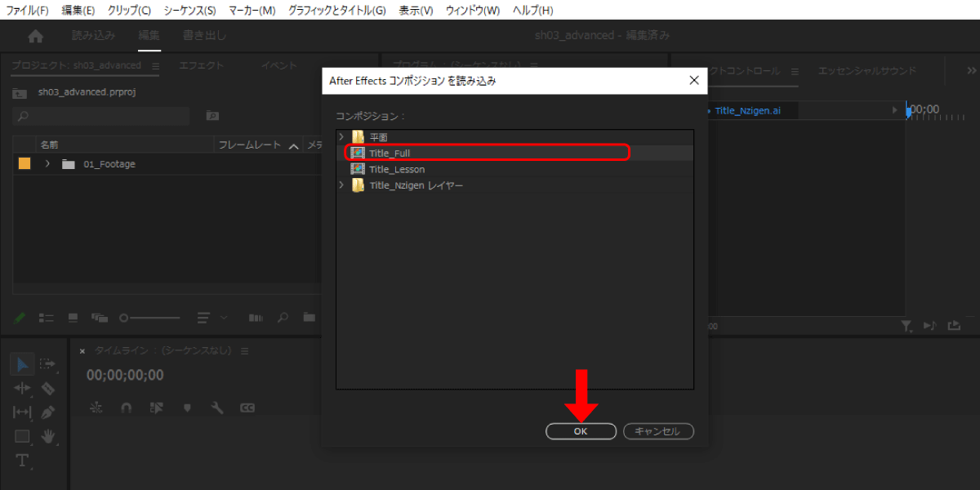Open the シーケンス(S) menu

pos(189,11)
